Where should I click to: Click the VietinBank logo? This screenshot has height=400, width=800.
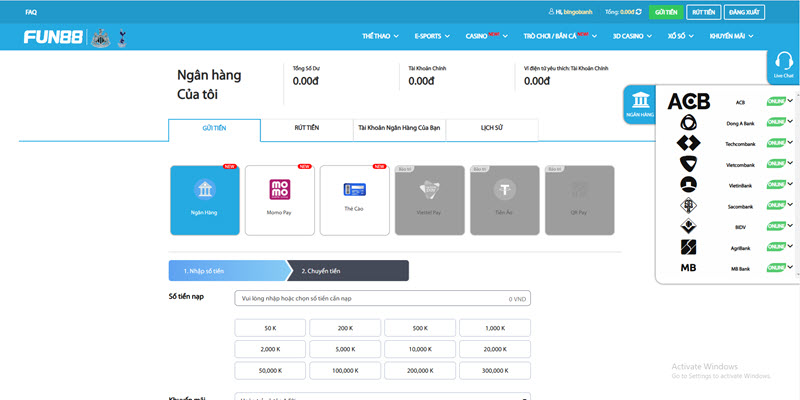point(688,185)
